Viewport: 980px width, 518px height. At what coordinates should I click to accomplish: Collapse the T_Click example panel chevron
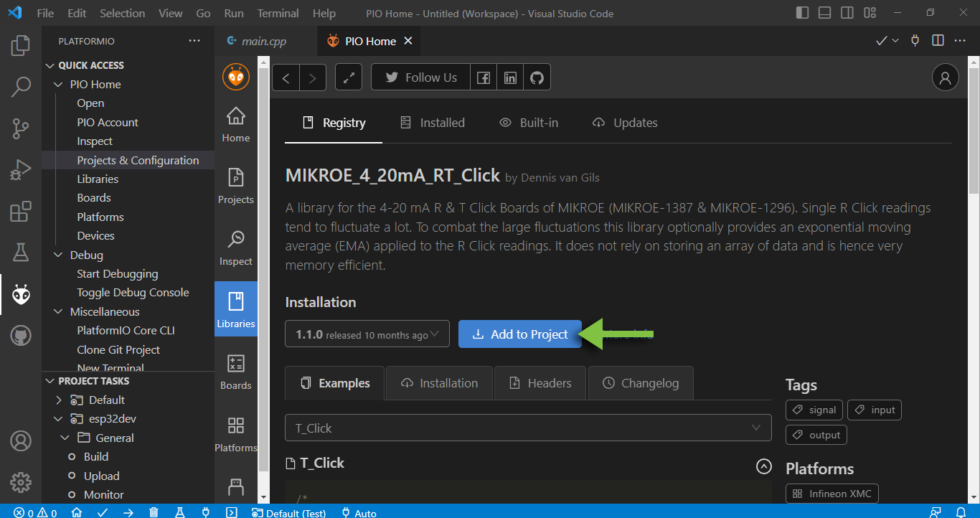[764, 466]
